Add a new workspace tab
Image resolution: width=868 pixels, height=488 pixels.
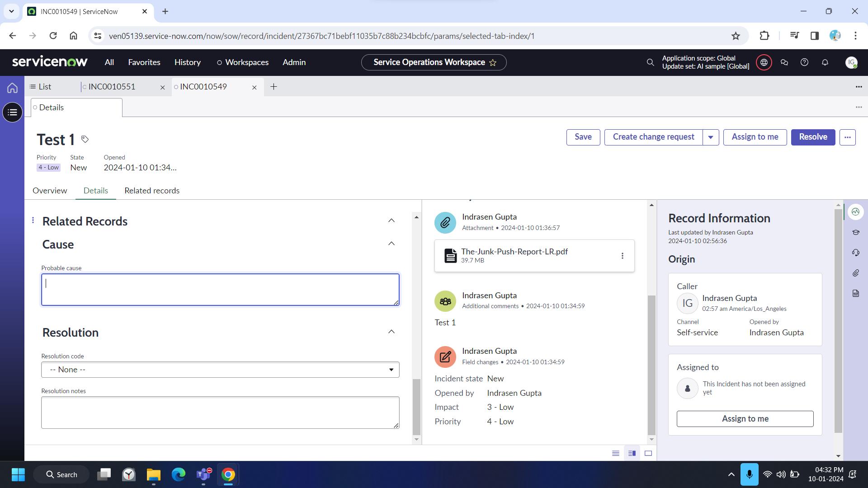coord(274,87)
